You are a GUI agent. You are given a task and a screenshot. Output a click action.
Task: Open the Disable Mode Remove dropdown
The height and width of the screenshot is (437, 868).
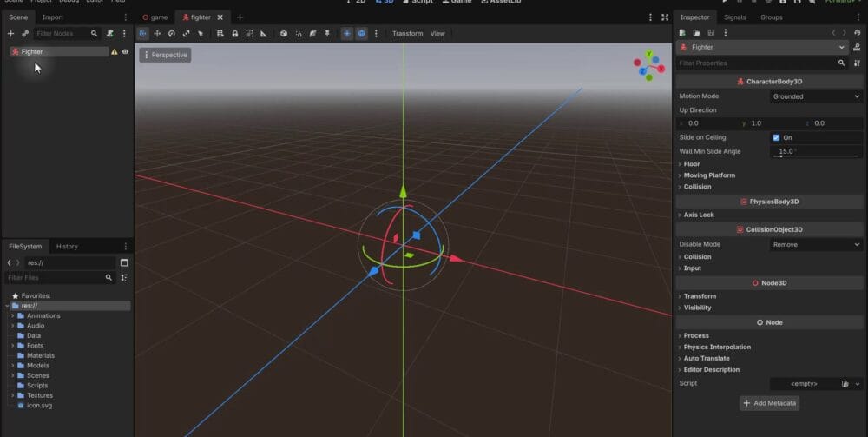pos(816,244)
